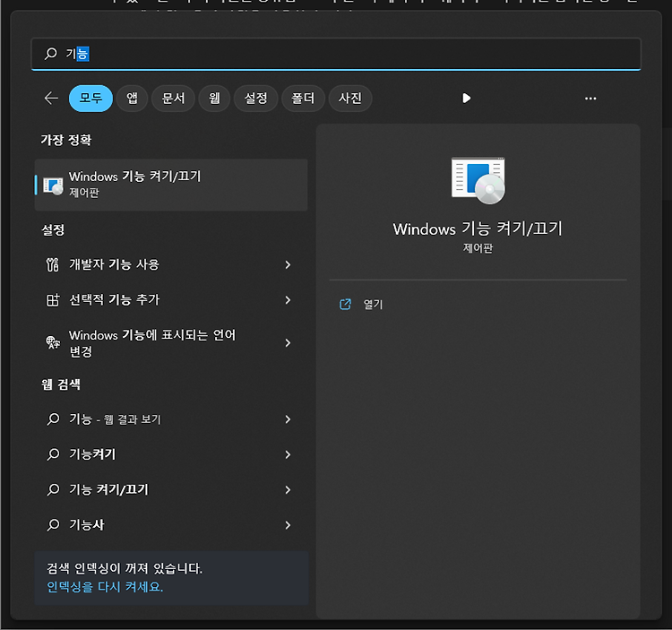This screenshot has width=672, height=630.
Task: Click the language icon for Windows 기능에 표시되는 언어
Action: tap(53, 342)
